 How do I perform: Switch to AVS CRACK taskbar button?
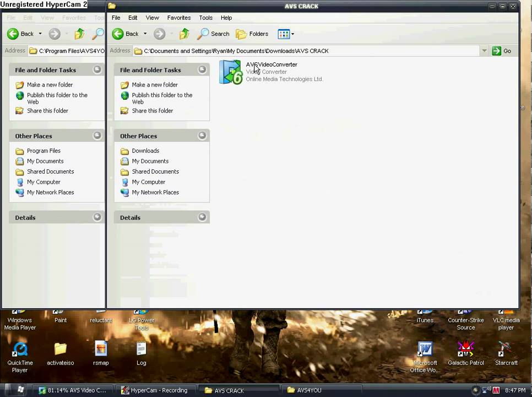click(x=239, y=390)
